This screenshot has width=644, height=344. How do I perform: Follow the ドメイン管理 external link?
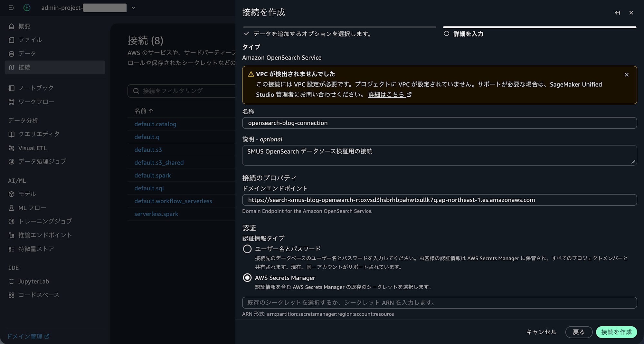tap(28, 336)
